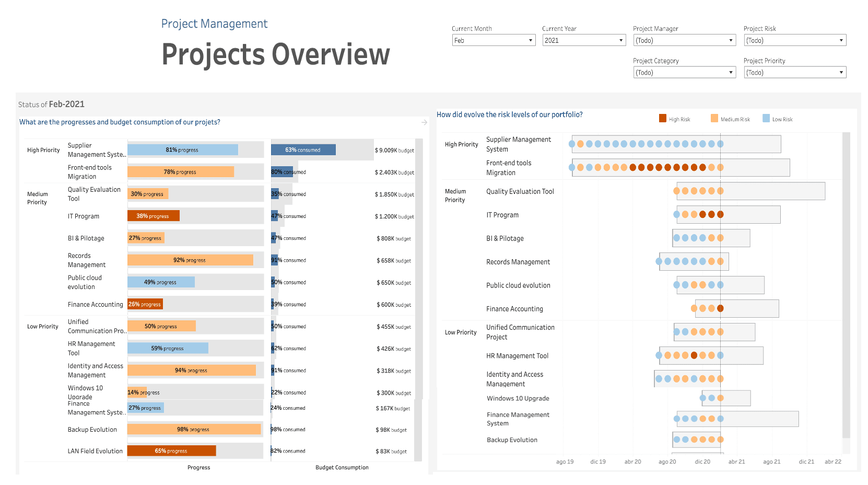868x485 pixels.
Task: Expand the Project Risk filter
Action: pos(794,40)
